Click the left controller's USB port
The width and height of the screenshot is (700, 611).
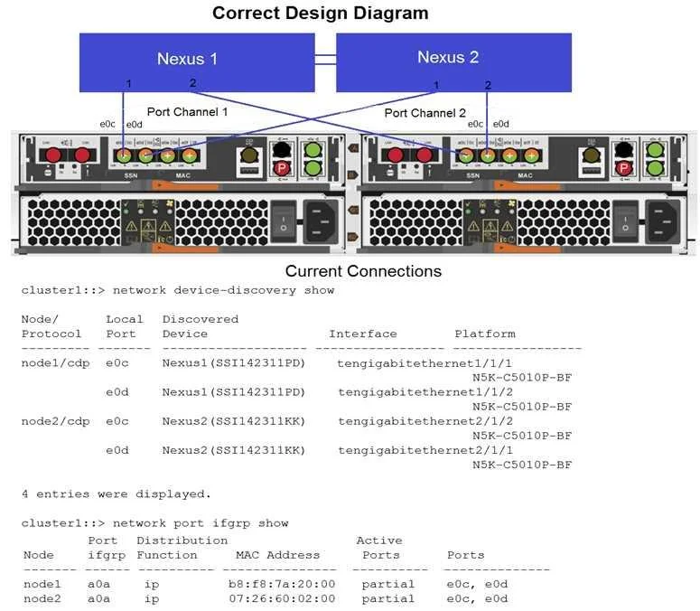pos(249,171)
